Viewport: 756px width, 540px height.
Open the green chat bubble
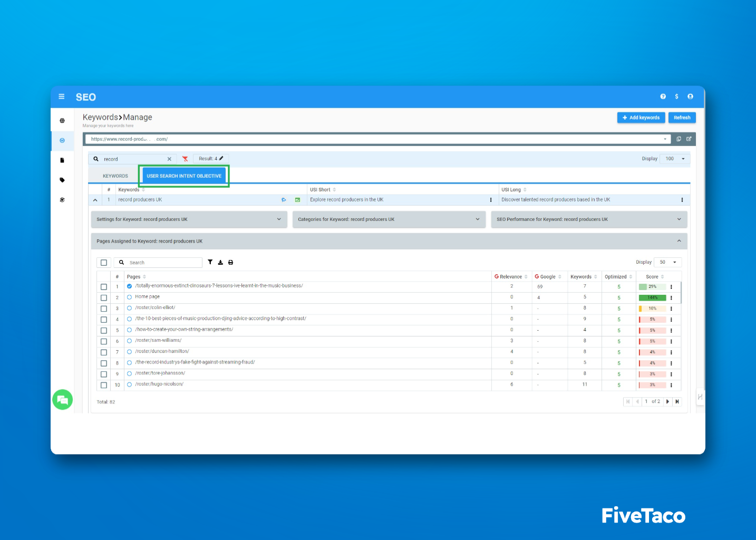click(62, 400)
